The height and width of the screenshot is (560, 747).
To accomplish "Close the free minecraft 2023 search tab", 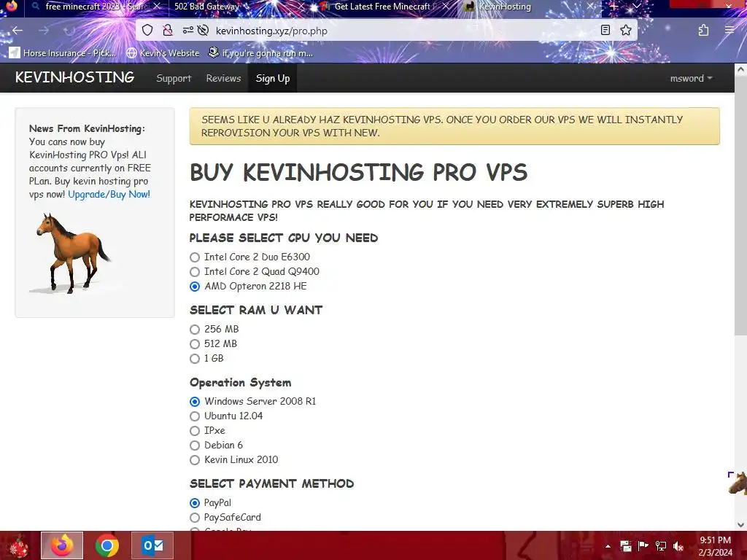I will (x=157, y=7).
